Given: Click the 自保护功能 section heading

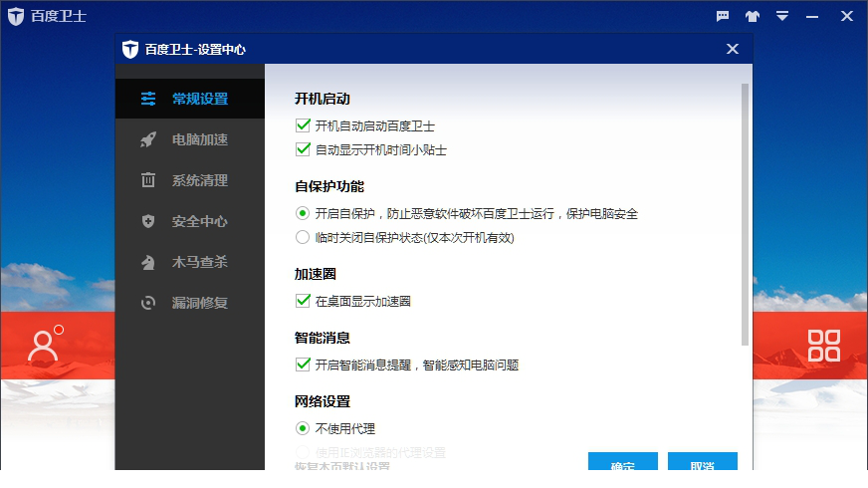Looking at the screenshot, I should click(329, 186).
